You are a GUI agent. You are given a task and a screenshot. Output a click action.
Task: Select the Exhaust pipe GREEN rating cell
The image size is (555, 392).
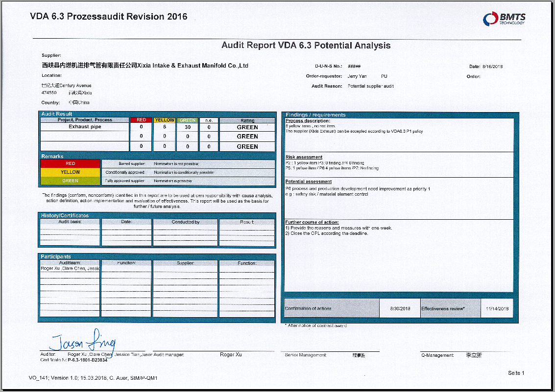point(247,127)
